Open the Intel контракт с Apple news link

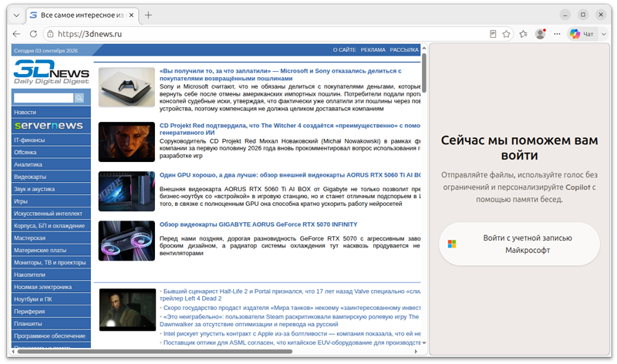click(292, 334)
